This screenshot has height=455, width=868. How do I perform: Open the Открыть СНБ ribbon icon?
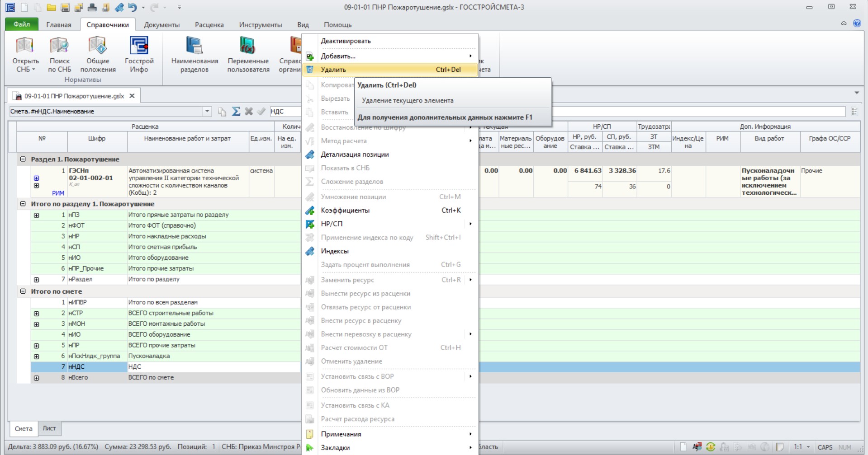point(25,55)
